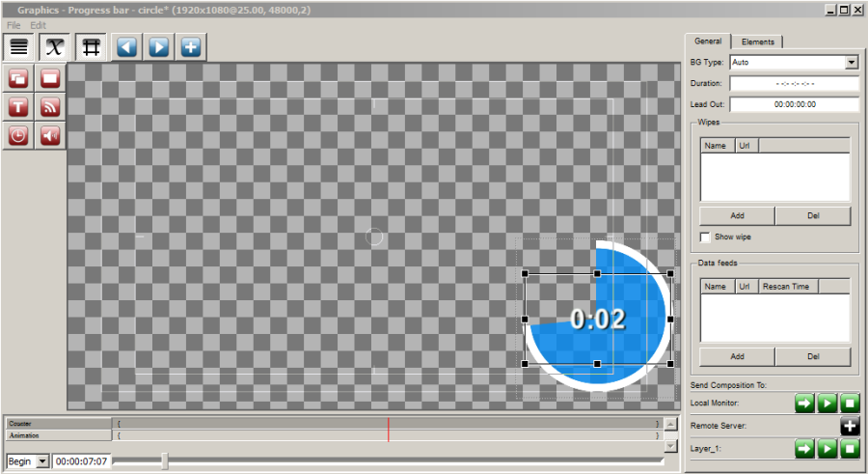
Task: Go to next with the right arrow button
Action: click(159, 47)
